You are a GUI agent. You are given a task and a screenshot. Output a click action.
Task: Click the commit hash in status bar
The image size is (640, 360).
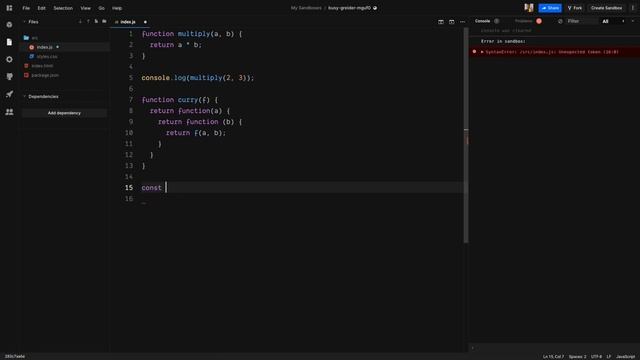(15, 357)
